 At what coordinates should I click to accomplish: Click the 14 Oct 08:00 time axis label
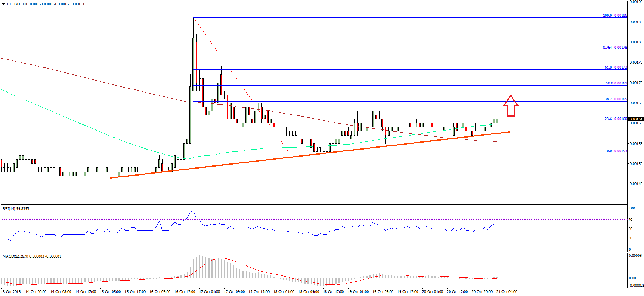pyautogui.click(x=61, y=292)
